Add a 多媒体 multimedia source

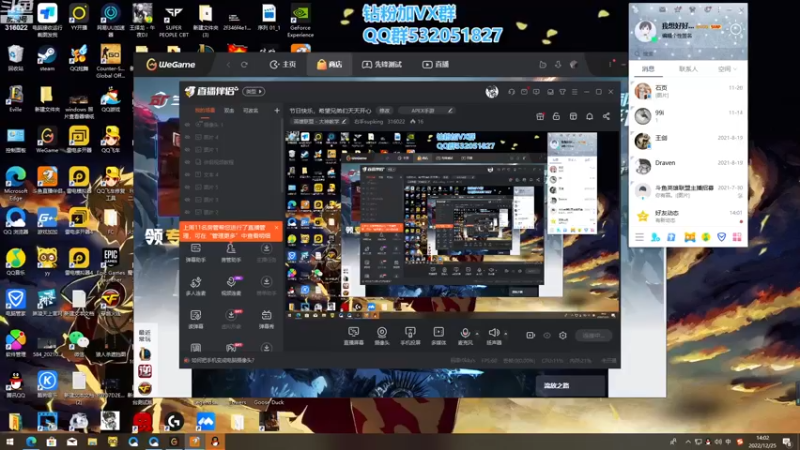click(438, 336)
